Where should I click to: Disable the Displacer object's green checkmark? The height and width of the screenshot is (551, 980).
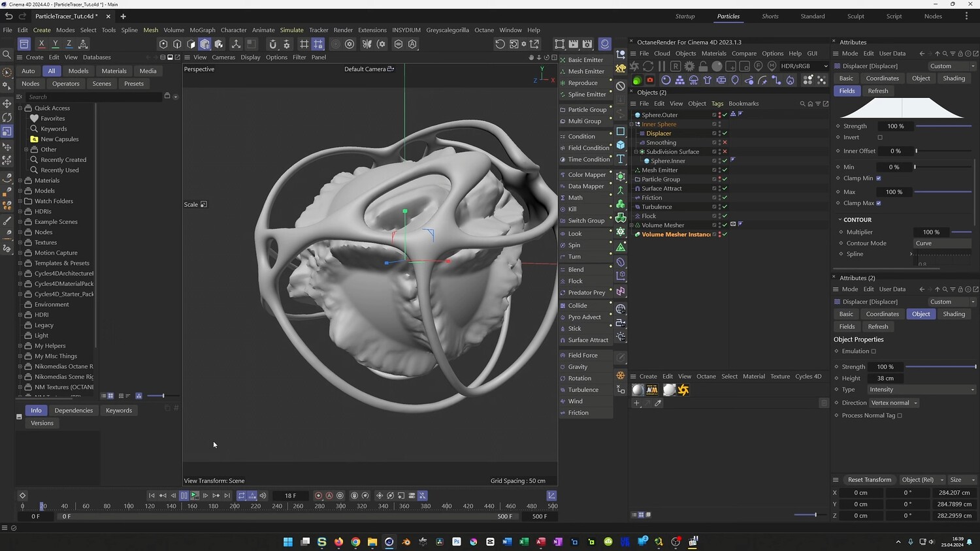tap(725, 133)
